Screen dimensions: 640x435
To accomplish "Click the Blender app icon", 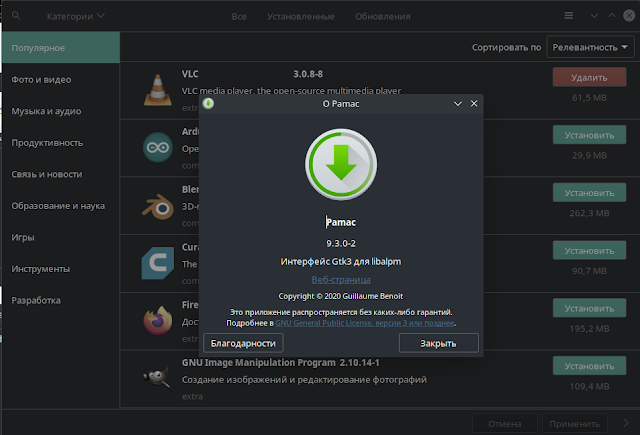I will pos(158,207).
